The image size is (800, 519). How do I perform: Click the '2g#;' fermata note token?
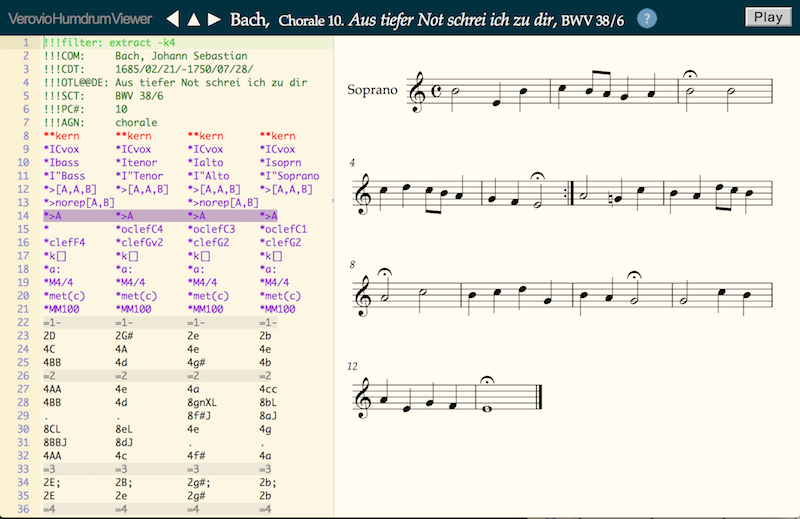point(199,482)
